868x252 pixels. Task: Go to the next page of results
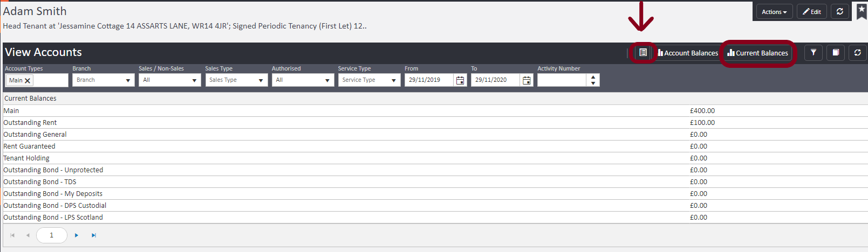pos(77,235)
